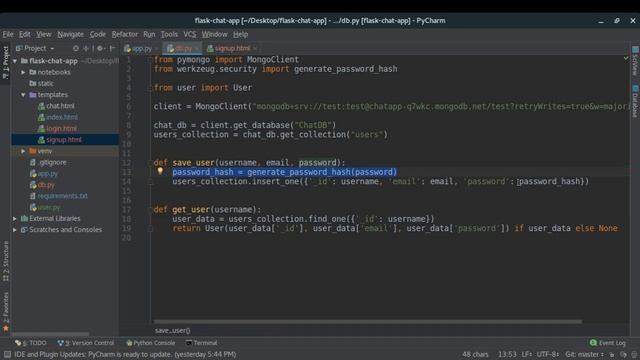Viewport: 640px width, 360px height.
Task: Click the green inspection checkmark in editor corner
Action: pyautogui.click(x=626, y=58)
